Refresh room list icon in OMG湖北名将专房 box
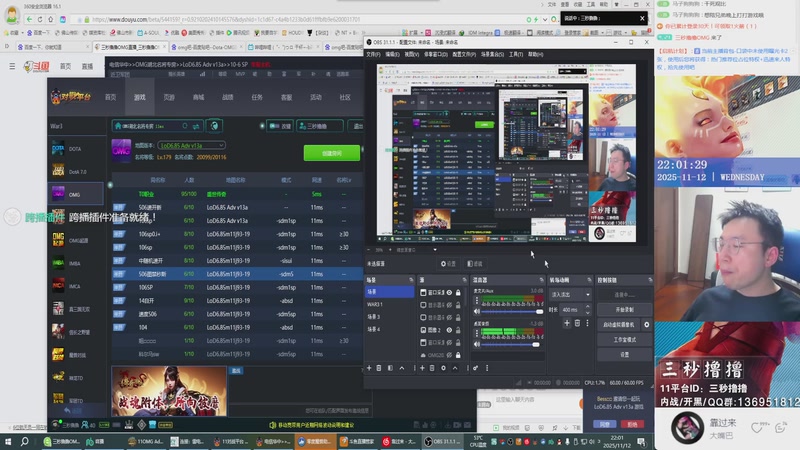Viewport: 800px width, 450px height. click(x=185, y=126)
